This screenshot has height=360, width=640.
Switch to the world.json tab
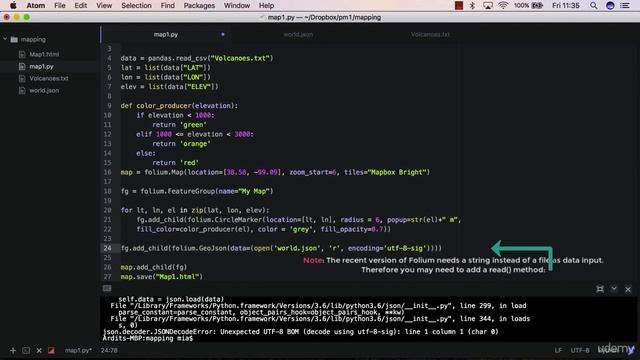298,35
